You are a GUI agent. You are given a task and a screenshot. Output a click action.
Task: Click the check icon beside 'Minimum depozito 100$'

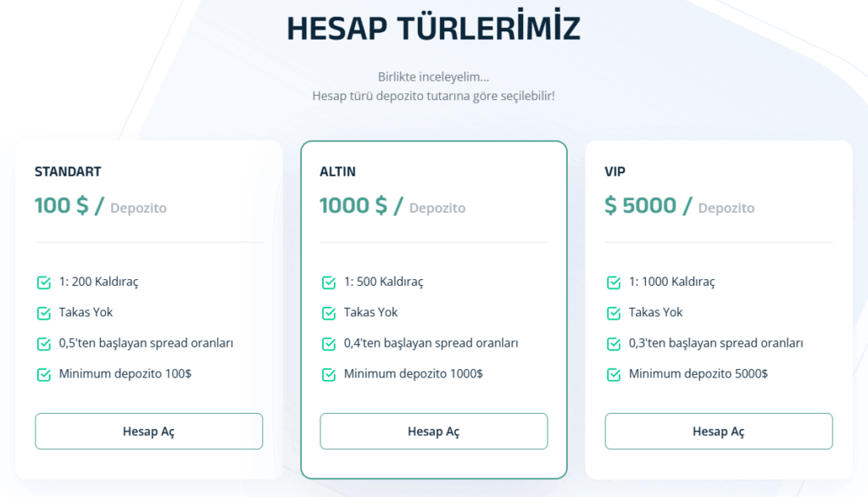pyautogui.click(x=42, y=373)
